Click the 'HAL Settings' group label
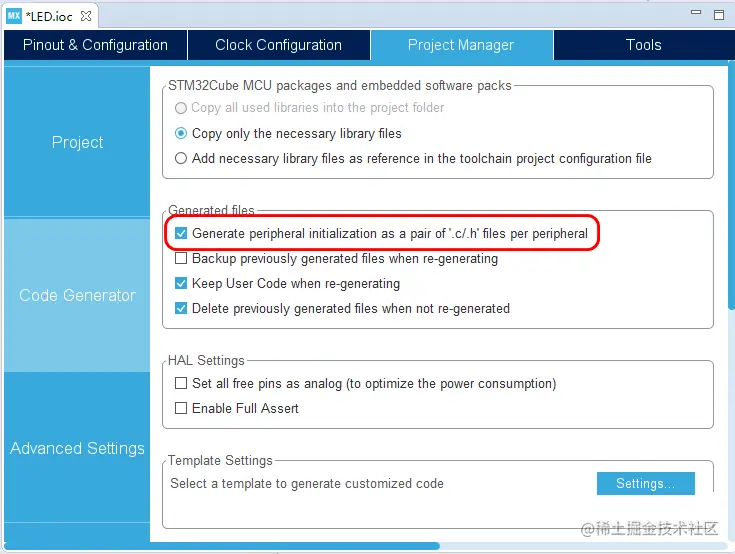The height and width of the screenshot is (554, 735). coord(206,360)
